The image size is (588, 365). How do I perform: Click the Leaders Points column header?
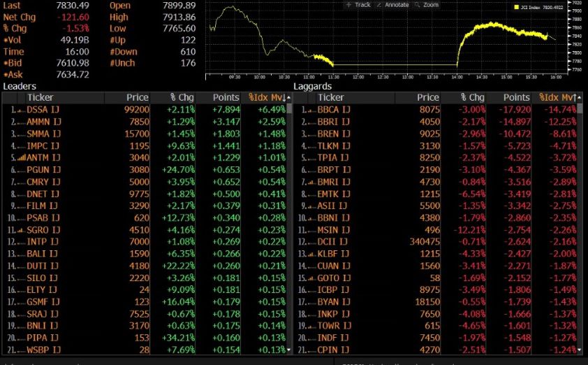pyautogui.click(x=226, y=98)
